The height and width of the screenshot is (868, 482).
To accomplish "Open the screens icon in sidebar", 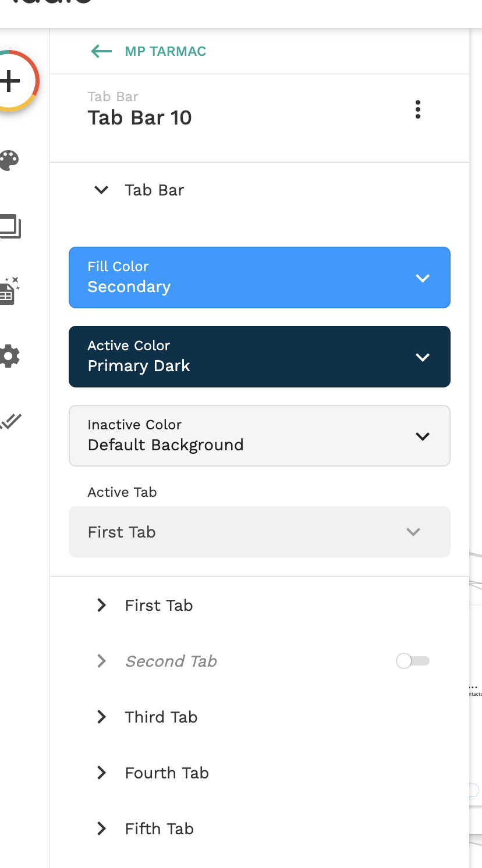I will click(x=10, y=227).
